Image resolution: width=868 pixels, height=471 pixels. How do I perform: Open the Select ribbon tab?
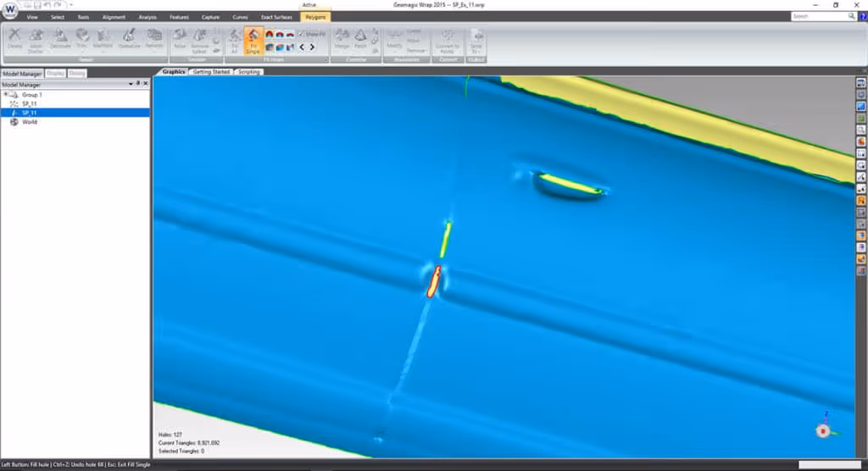click(x=58, y=17)
